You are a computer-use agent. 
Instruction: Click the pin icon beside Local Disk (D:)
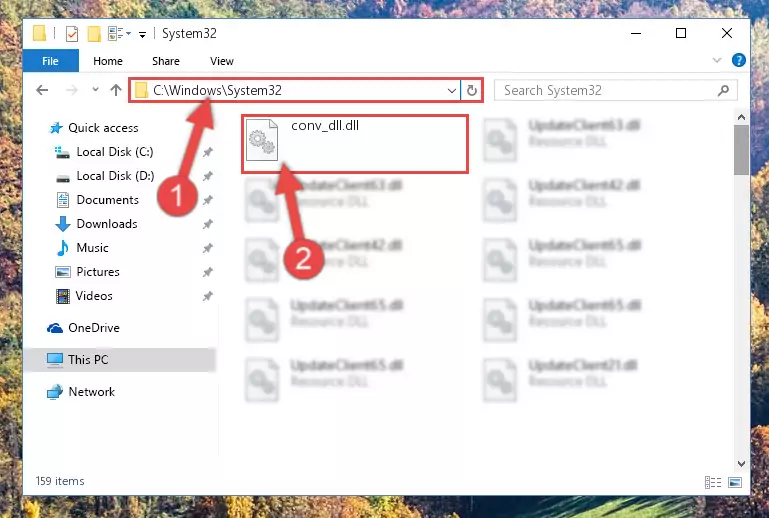pos(208,176)
